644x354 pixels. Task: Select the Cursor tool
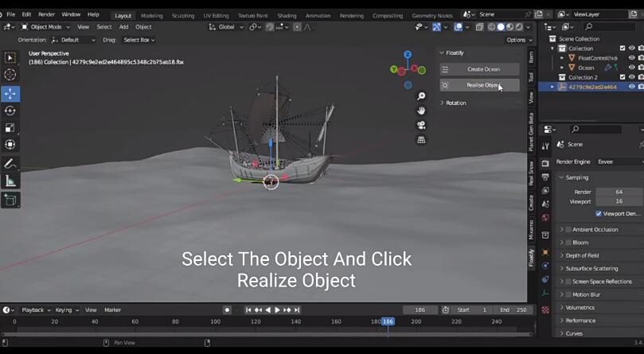pyautogui.click(x=10, y=75)
